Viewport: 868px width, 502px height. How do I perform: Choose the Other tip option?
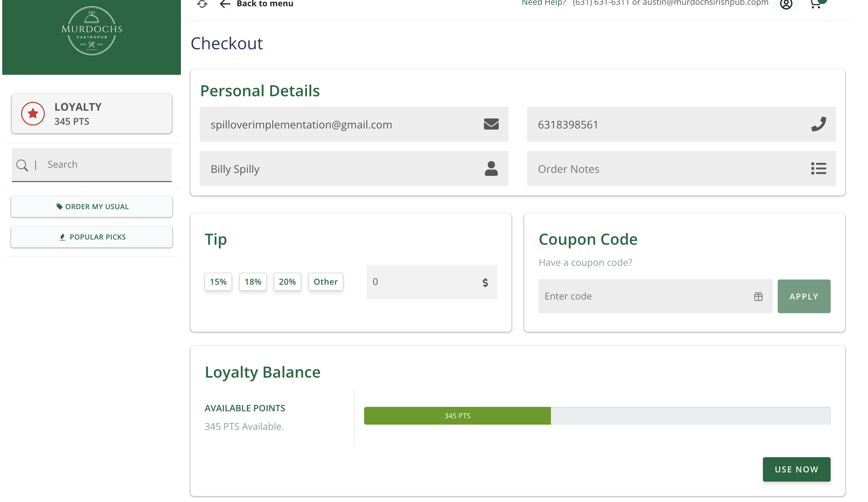(326, 282)
